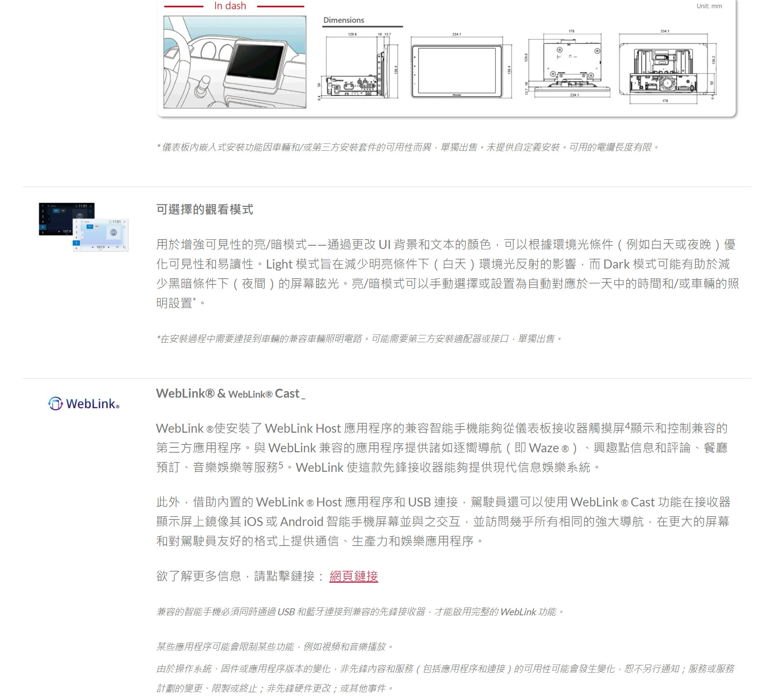Click the Dimensions heading in diagram
Screen dimensions: 763x700
point(344,20)
